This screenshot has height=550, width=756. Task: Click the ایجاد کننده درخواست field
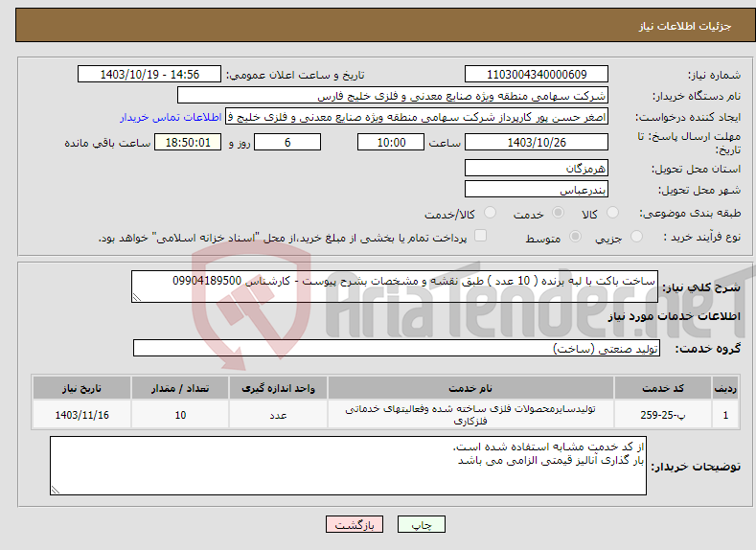point(417,117)
